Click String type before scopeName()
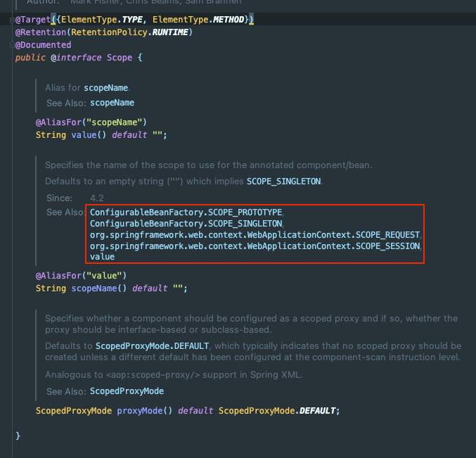Image resolution: width=476 pixels, height=458 pixels. [51, 288]
